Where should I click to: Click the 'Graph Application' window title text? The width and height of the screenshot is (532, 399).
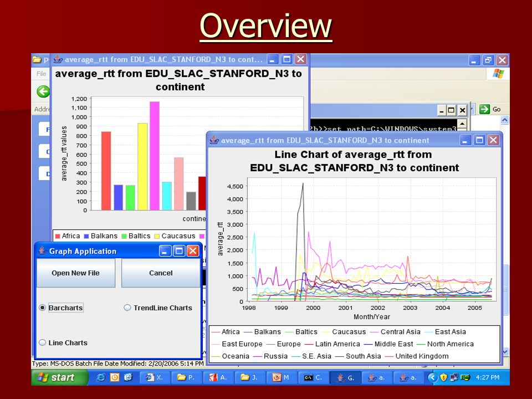click(83, 251)
